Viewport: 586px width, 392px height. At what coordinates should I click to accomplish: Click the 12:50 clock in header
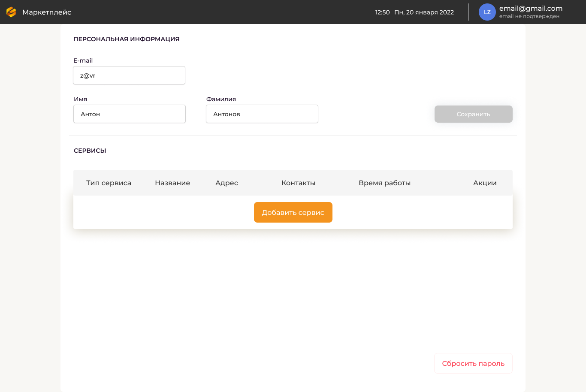(x=382, y=12)
